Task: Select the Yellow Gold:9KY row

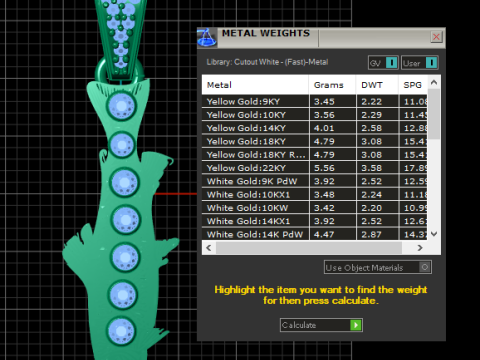Action: pos(314,101)
